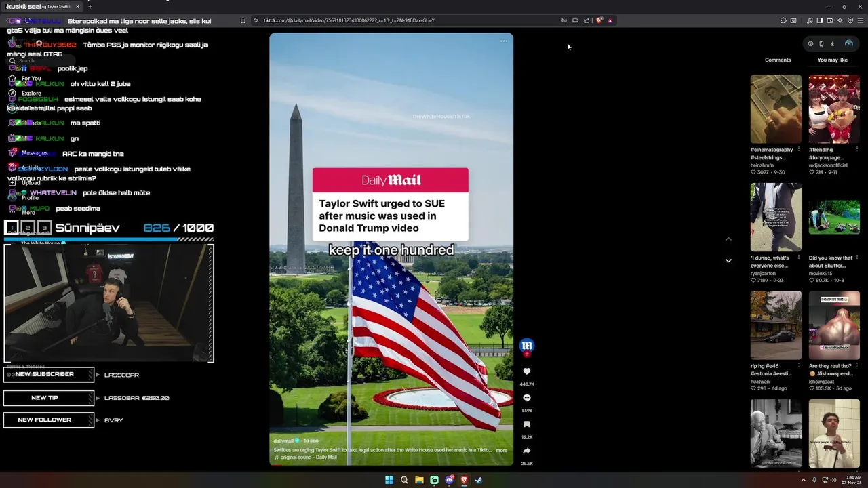868x488 pixels.
Task: Visit huatweni creator name
Action: pos(762,382)
